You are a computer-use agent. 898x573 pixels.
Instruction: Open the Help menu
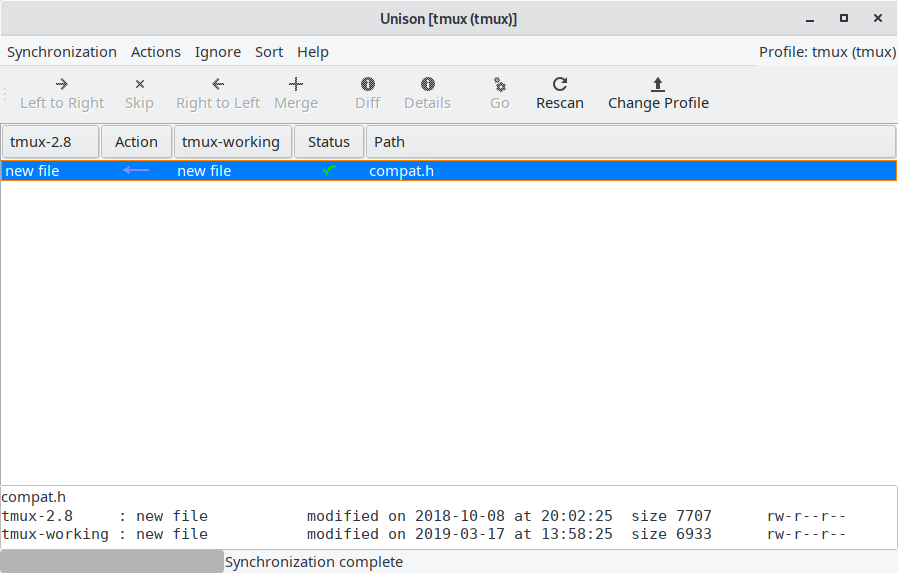pyautogui.click(x=313, y=52)
